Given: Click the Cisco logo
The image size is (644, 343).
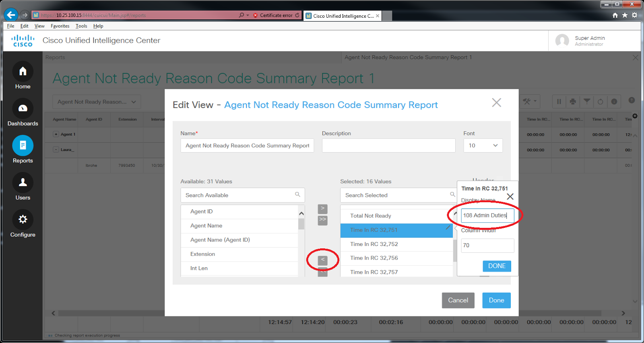Looking at the screenshot, I should (23, 41).
